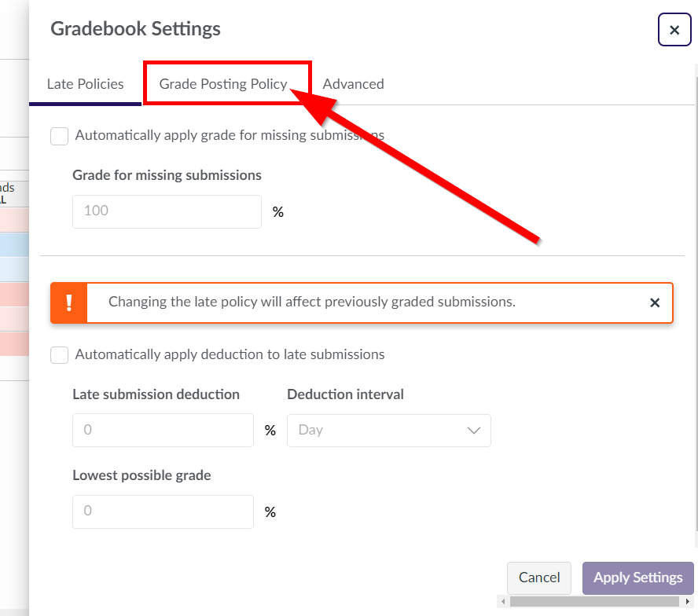Enable automatic grade for missing submissions
Viewport: 698px width, 616px height.
click(59, 136)
